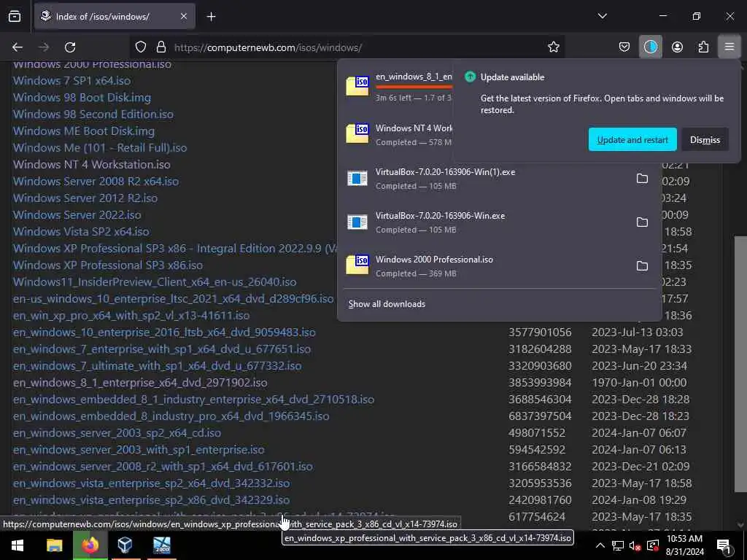Click file size 3577901056
This screenshot has width=747, height=560.
tap(540, 332)
